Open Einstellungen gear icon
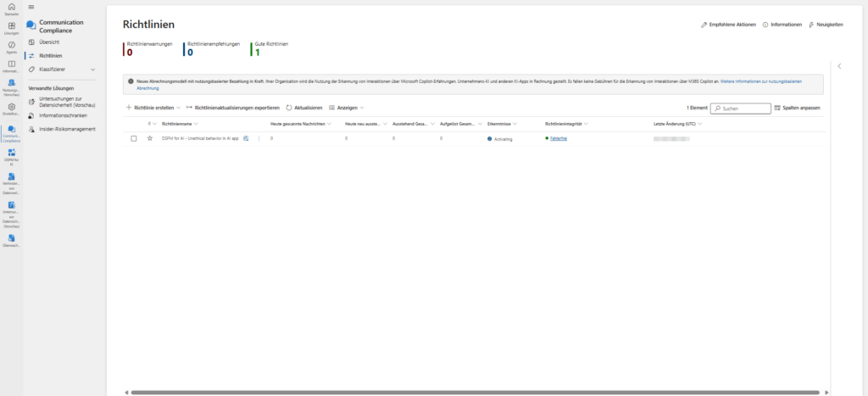 (x=11, y=107)
